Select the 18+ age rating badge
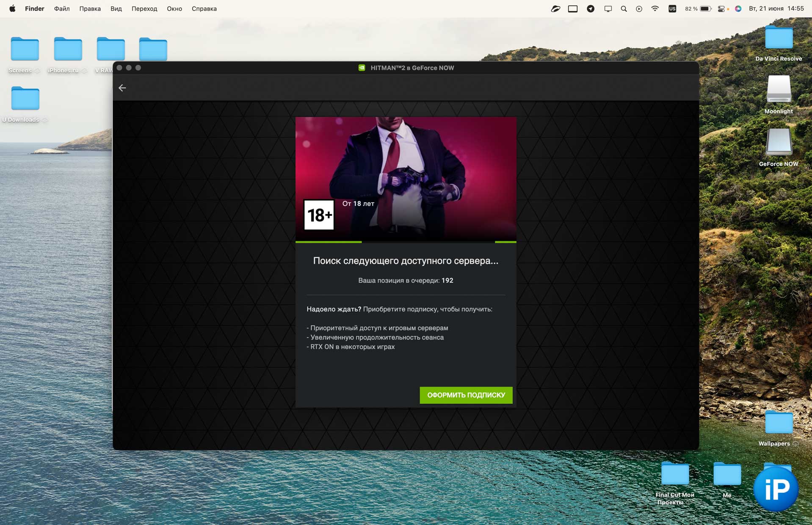This screenshot has width=812, height=525. [x=319, y=215]
